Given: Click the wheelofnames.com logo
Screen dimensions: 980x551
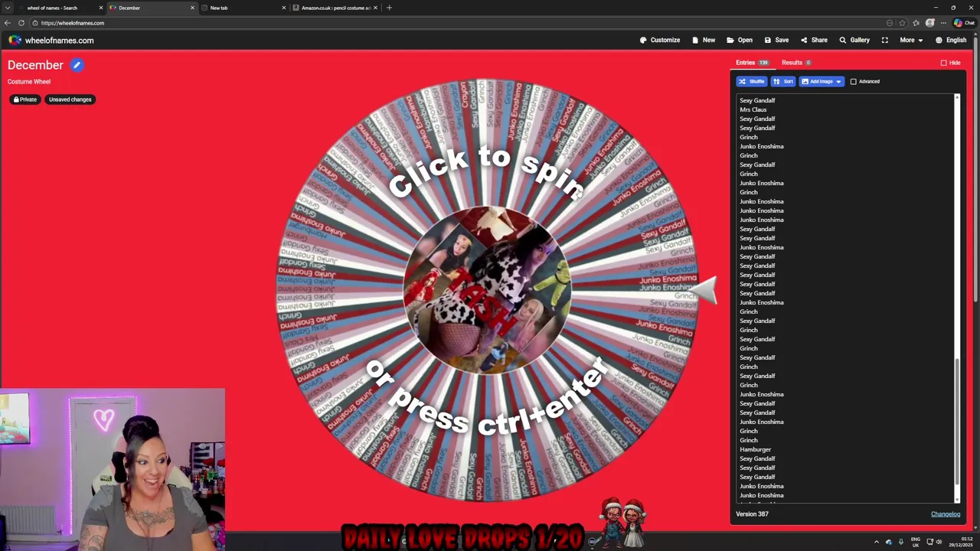Looking at the screenshot, I should (51, 41).
